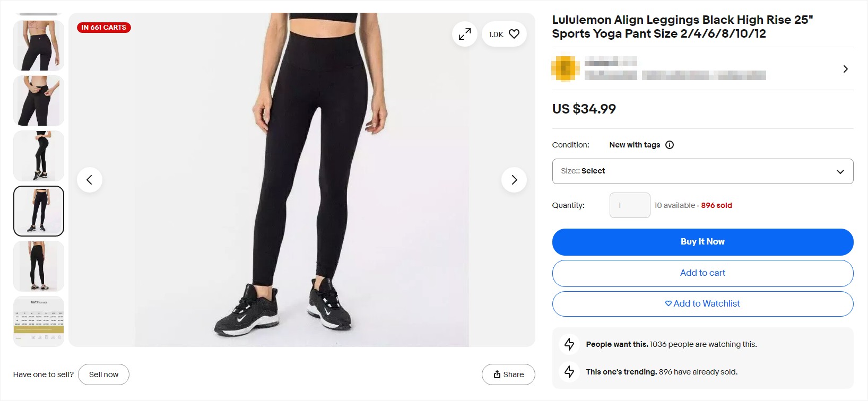Click the seller's profile avatar

pyautogui.click(x=565, y=68)
